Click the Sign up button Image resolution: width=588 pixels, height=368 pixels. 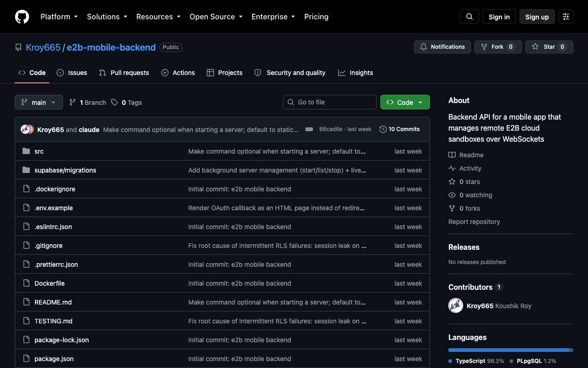click(537, 17)
